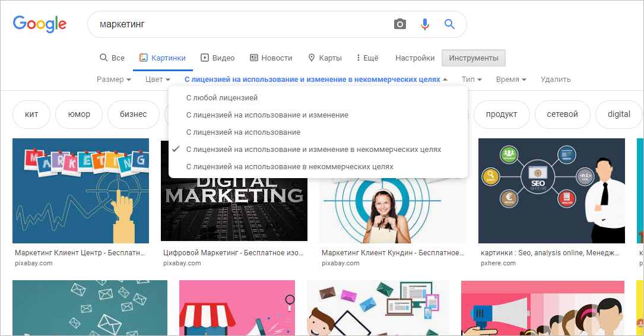Select 'С любой лицензией' option
Image resolution: width=644 pixels, height=336 pixels.
click(222, 97)
